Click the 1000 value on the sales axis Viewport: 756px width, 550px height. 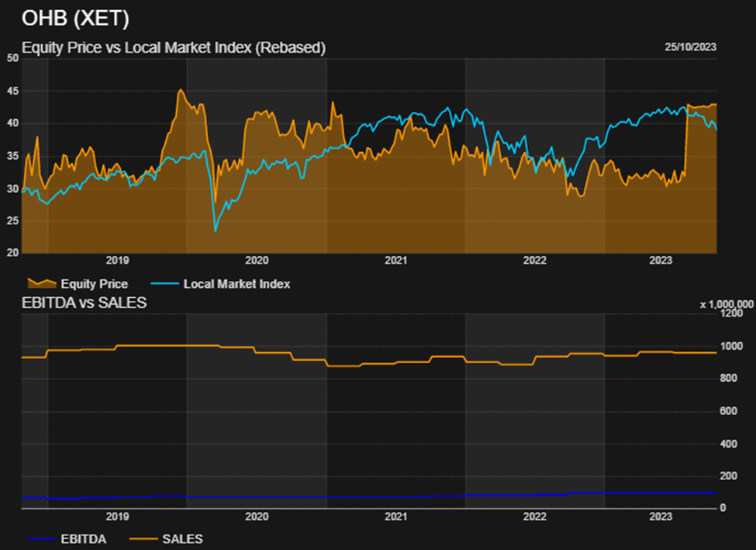click(x=731, y=347)
